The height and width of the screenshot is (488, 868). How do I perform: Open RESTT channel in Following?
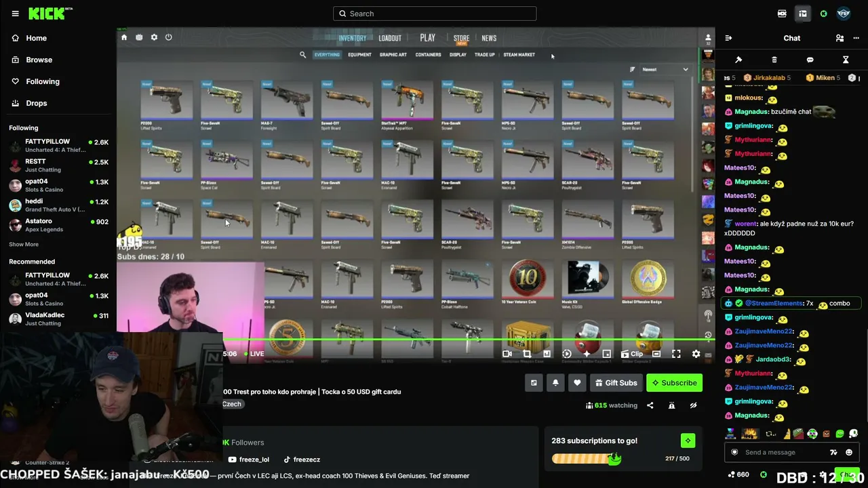[x=58, y=165]
